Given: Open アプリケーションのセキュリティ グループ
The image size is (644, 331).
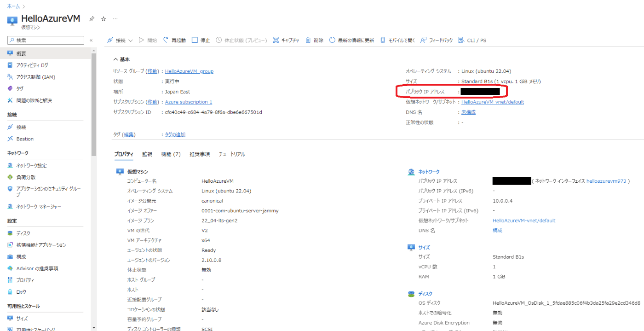Looking at the screenshot, I should pyautogui.click(x=45, y=192).
